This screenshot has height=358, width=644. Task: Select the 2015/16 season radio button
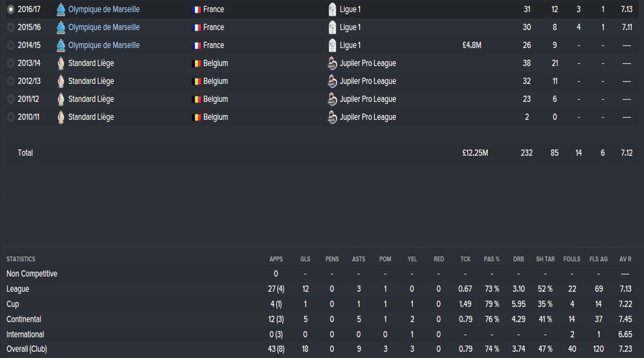coord(11,27)
